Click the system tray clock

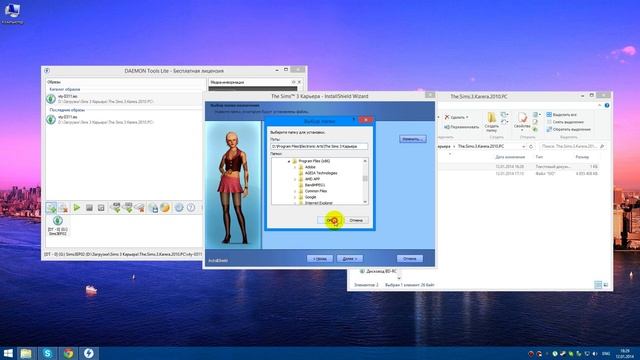pos(625,353)
